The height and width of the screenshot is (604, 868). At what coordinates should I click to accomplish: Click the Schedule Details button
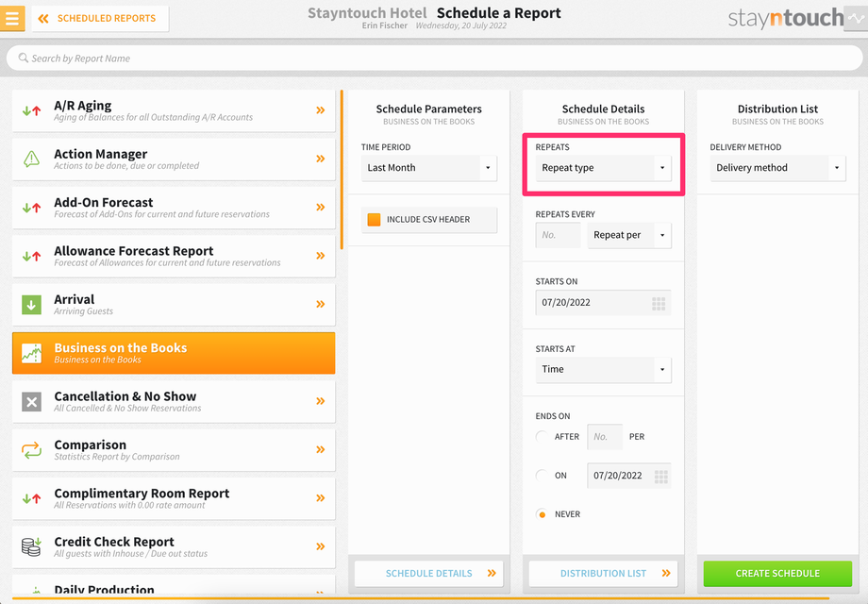(429, 574)
